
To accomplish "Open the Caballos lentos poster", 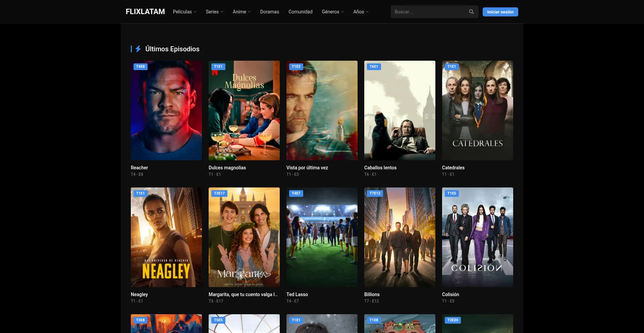I will [x=400, y=110].
